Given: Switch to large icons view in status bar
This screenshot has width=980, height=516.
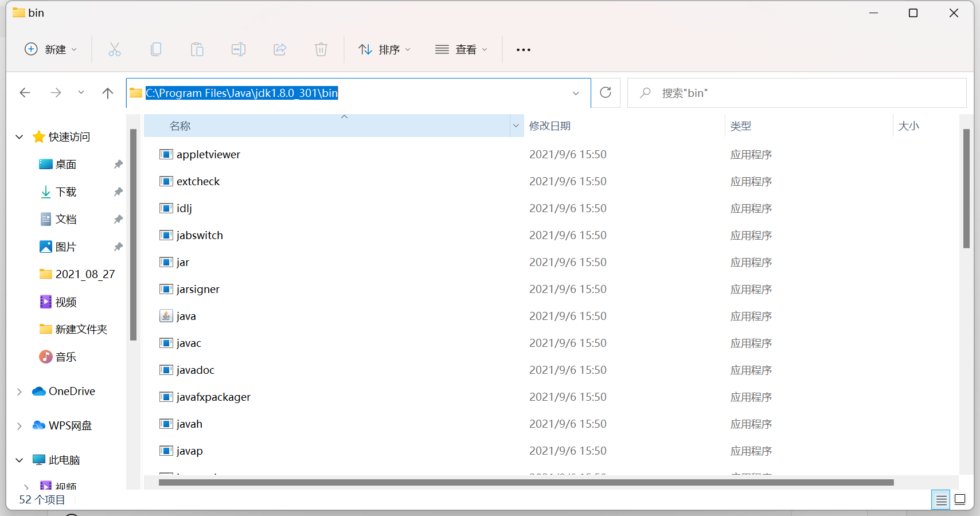Looking at the screenshot, I should 960,500.
